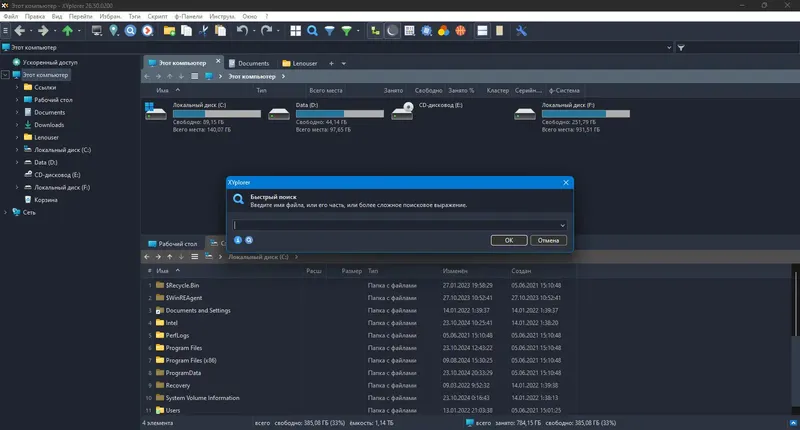
Task: Toggle the yellow panel toolbar button
Action: pyautogui.click(x=499, y=31)
